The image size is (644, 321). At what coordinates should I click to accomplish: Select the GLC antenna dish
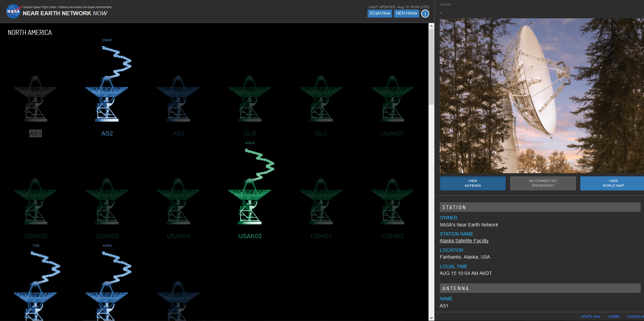321,99
